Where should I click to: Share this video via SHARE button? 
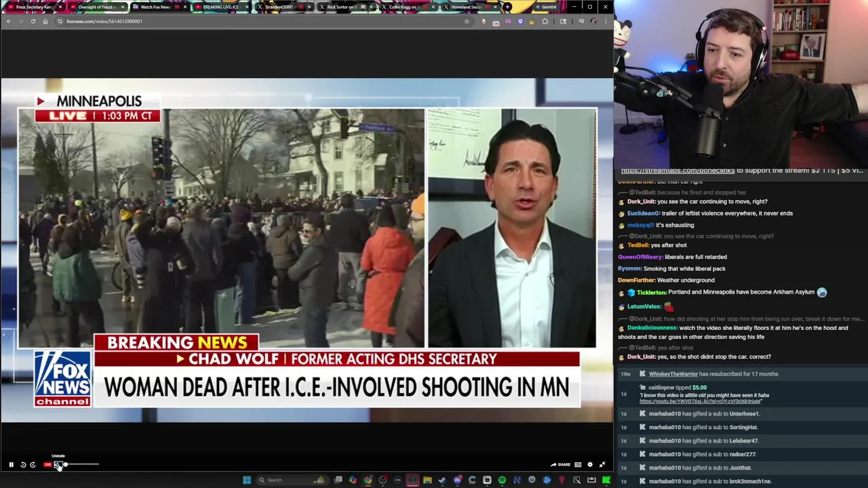tap(560, 465)
